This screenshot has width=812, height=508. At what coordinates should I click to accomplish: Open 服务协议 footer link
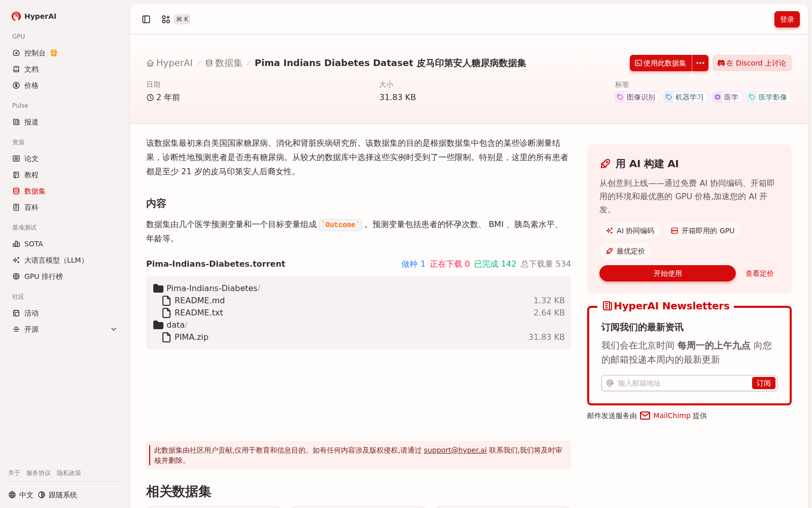coord(39,473)
